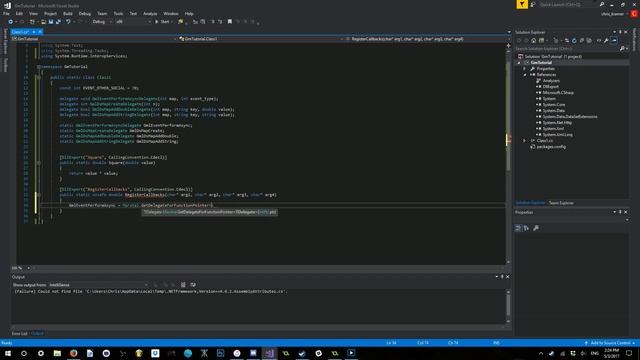Open the GmTutorial.Class1 type dropdown
This screenshot has width=640, height=360.
(x=261, y=39)
